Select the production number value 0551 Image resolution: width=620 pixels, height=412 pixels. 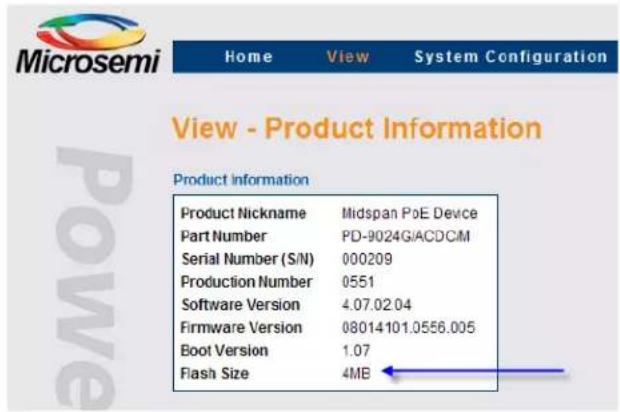pyautogui.click(x=358, y=282)
